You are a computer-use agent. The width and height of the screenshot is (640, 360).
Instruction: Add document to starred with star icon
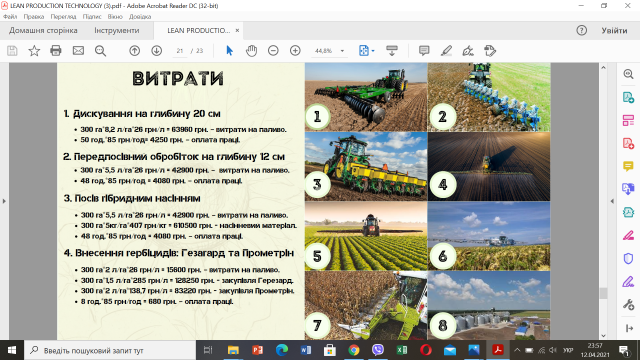coord(34,51)
